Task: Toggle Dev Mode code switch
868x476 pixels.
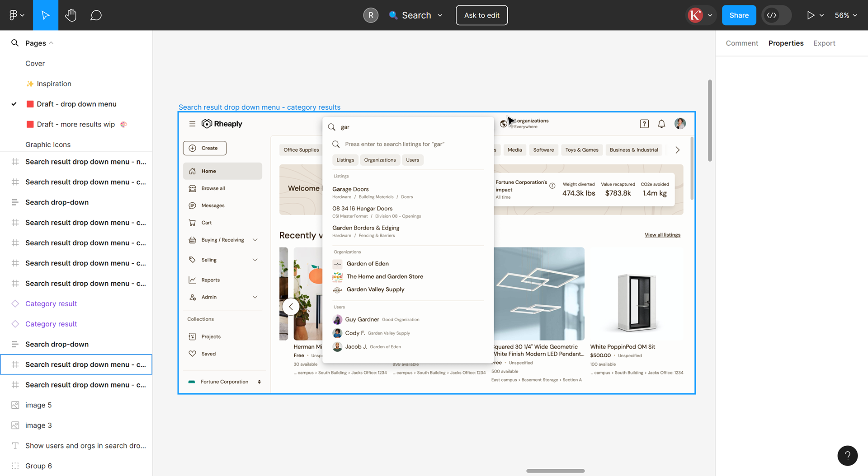Action: (776, 15)
